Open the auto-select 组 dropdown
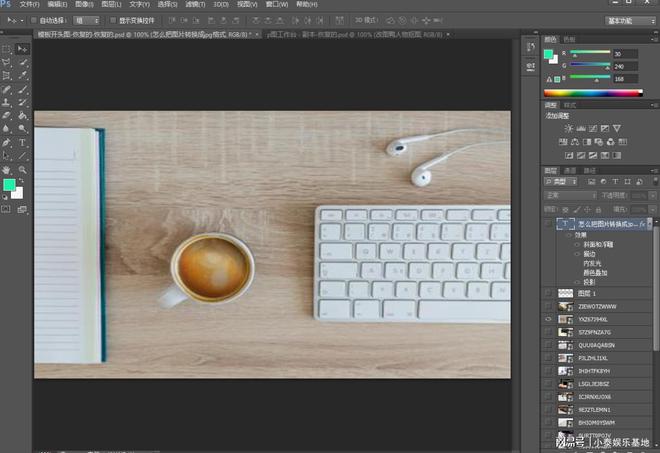Viewport: 660px width, 453px height. click(x=87, y=20)
